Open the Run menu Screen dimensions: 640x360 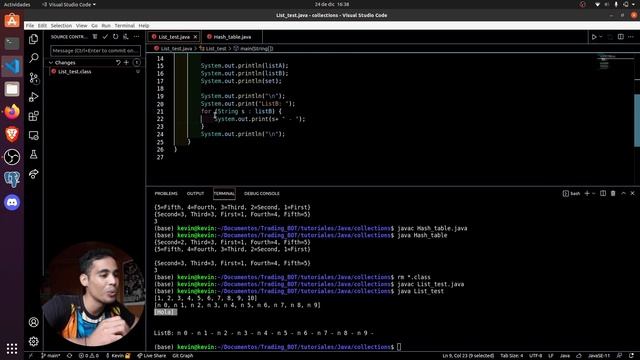106,25
